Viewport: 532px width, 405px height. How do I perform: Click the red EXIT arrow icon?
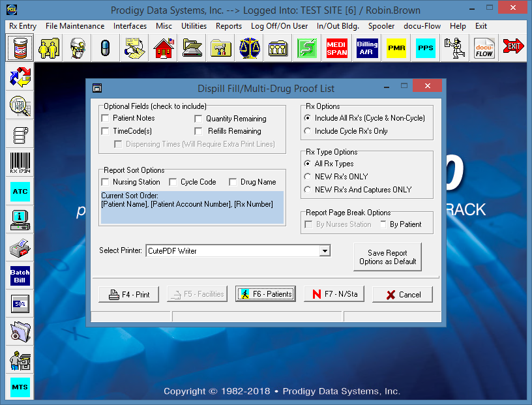[x=514, y=48]
